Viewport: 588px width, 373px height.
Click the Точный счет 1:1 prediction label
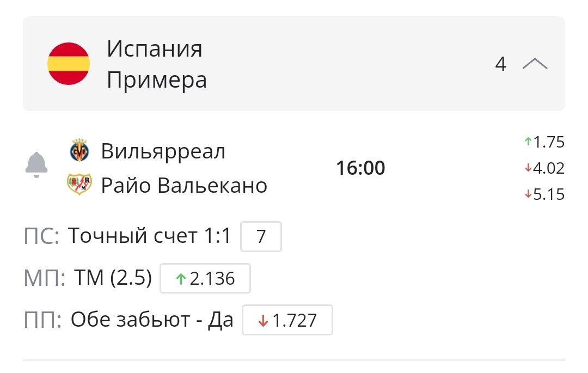[150, 236]
